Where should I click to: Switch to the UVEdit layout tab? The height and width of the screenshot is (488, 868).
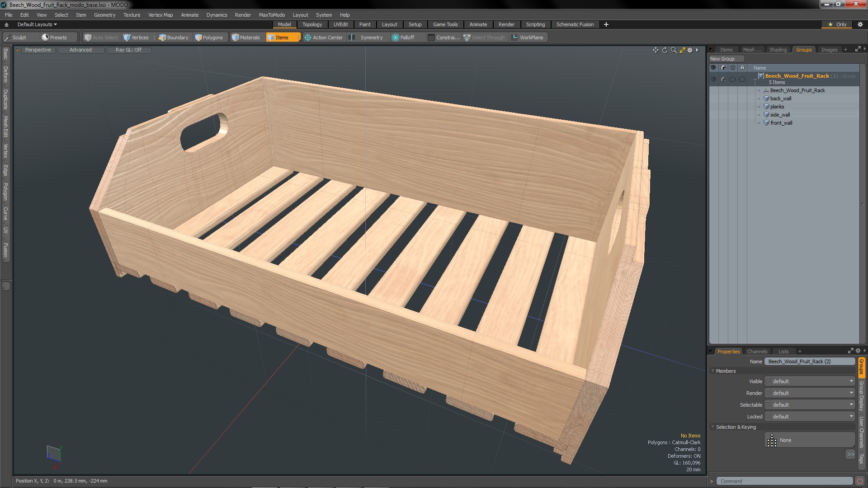pyautogui.click(x=340, y=24)
